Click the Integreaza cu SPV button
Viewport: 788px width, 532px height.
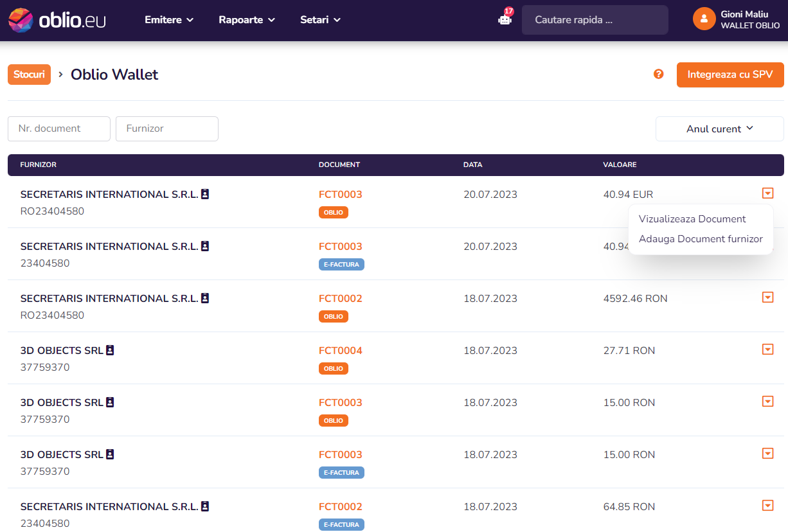pyautogui.click(x=730, y=75)
